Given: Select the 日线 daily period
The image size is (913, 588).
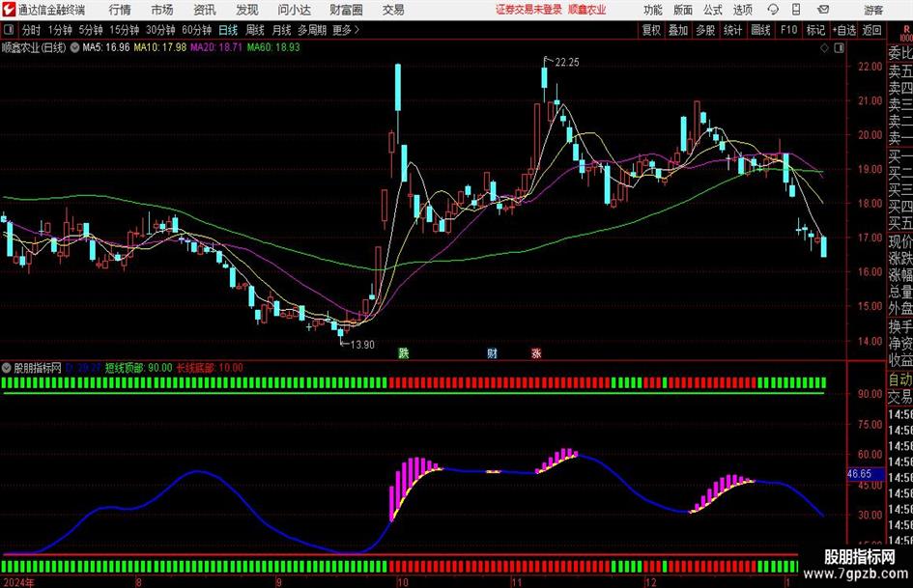Looking at the screenshot, I should (x=228, y=30).
